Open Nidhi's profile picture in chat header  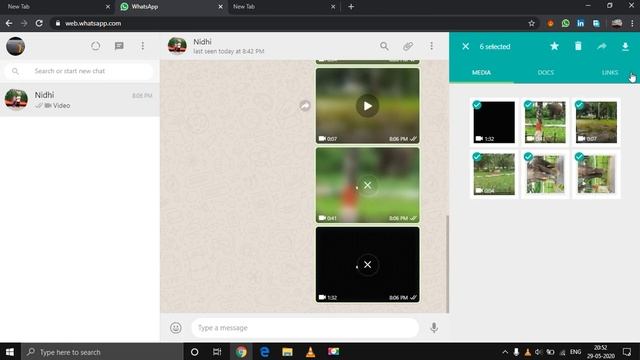pos(177,46)
